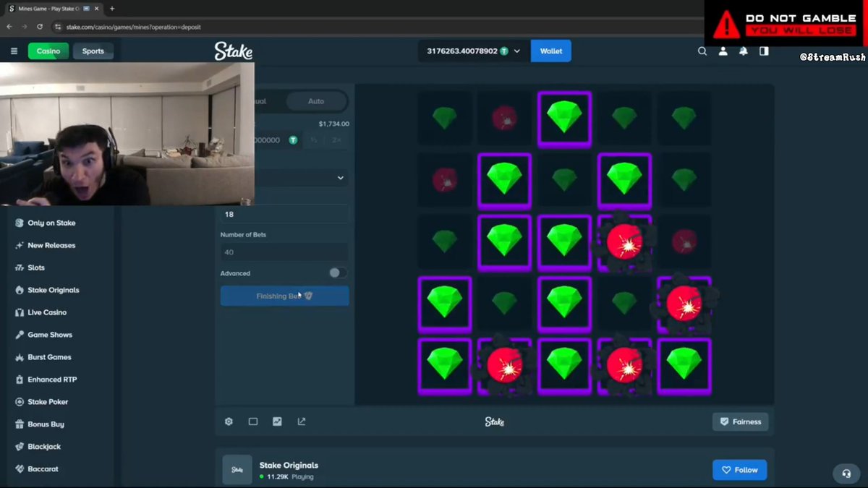Click the Fairness button
This screenshot has height=488, width=868.
click(740, 421)
